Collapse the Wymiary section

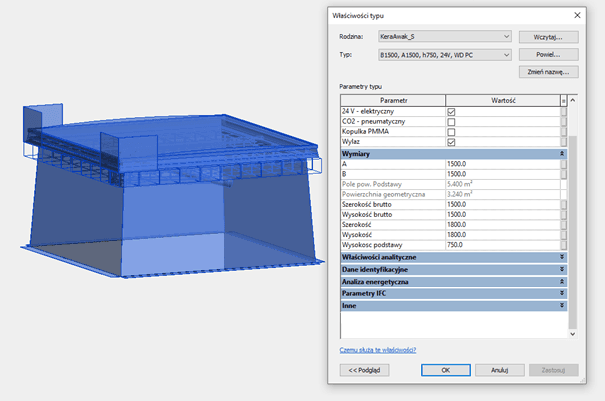click(562, 154)
